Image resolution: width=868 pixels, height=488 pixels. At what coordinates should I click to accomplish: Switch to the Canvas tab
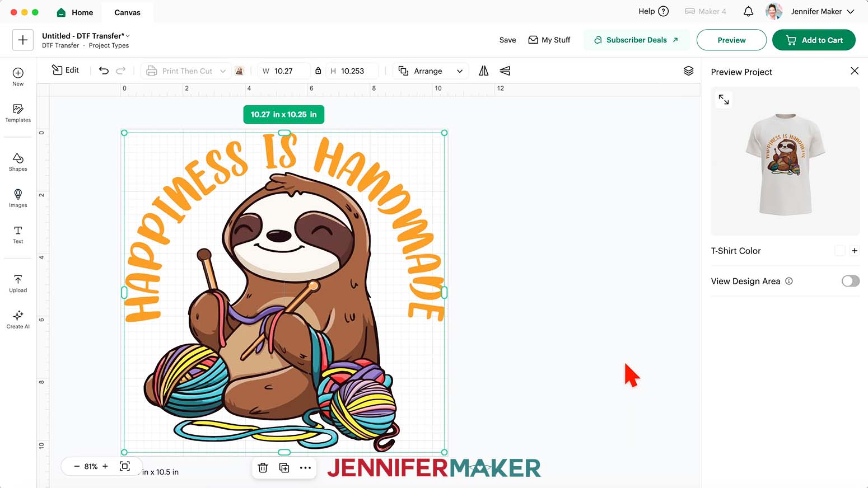[128, 12]
